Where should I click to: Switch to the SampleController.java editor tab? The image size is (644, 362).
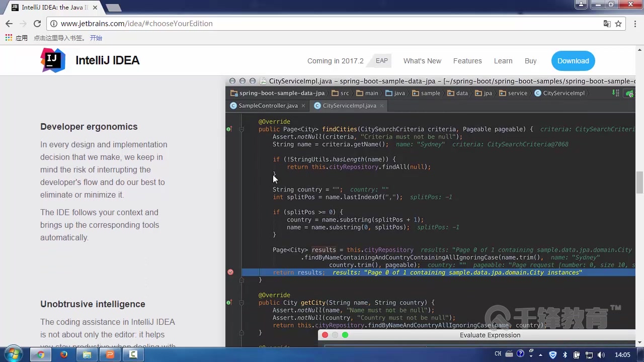click(x=268, y=106)
